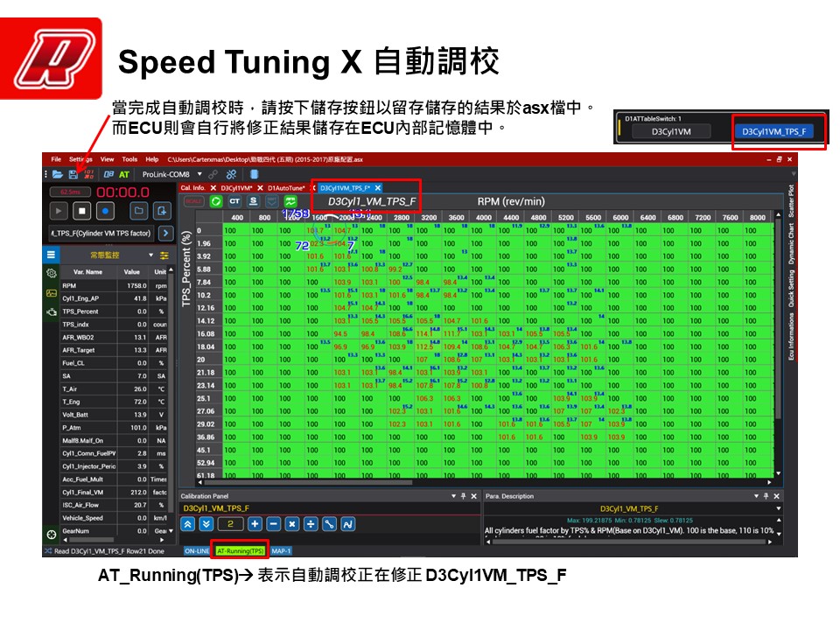
Task: Click the calibration step value field showing 2
Action: (230, 524)
